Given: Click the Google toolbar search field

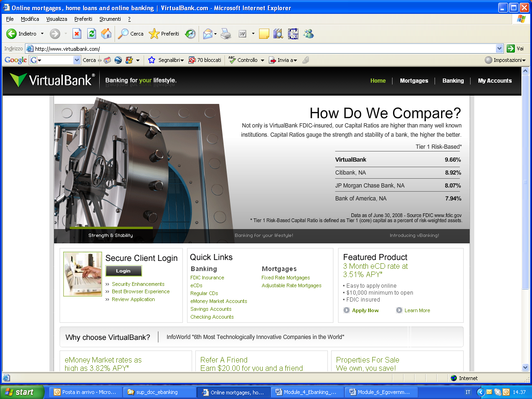Looking at the screenshot, I should coord(55,60).
